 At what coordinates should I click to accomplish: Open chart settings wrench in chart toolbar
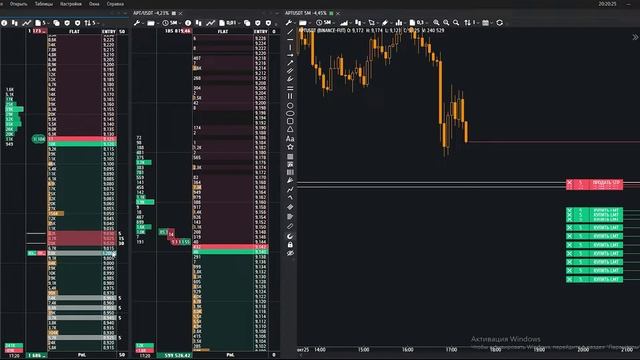289,23
